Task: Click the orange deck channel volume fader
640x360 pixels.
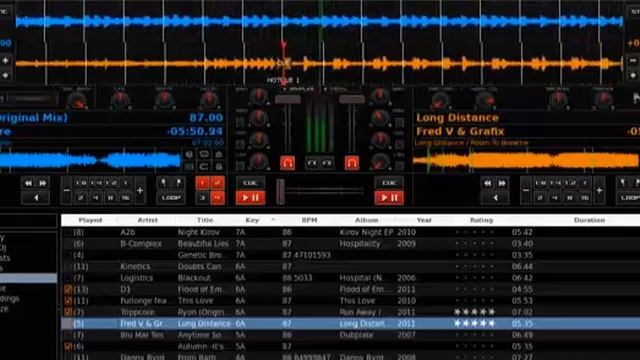Action: coord(351,99)
